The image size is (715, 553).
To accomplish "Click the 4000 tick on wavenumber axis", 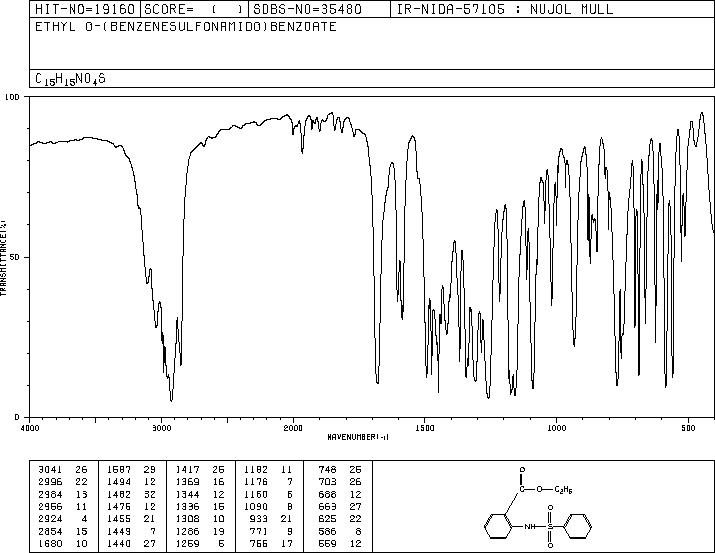I will (x=30, y=427).
